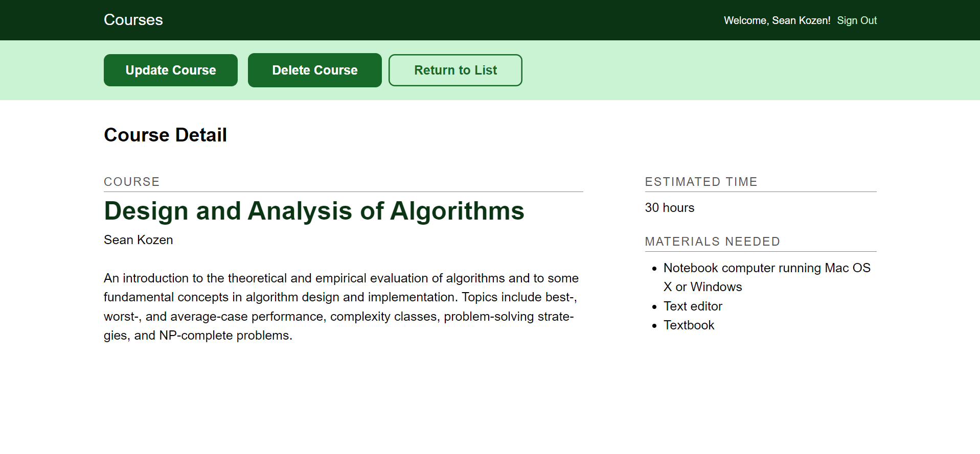980x454 pixels.
Task: Click the Course Detail heading
Action: tap(166, 135)
